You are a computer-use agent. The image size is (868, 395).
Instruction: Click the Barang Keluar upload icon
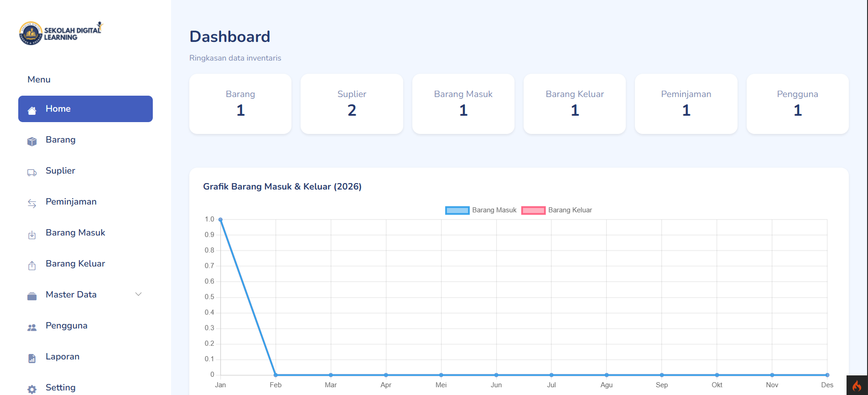click(x=32, y=265)
